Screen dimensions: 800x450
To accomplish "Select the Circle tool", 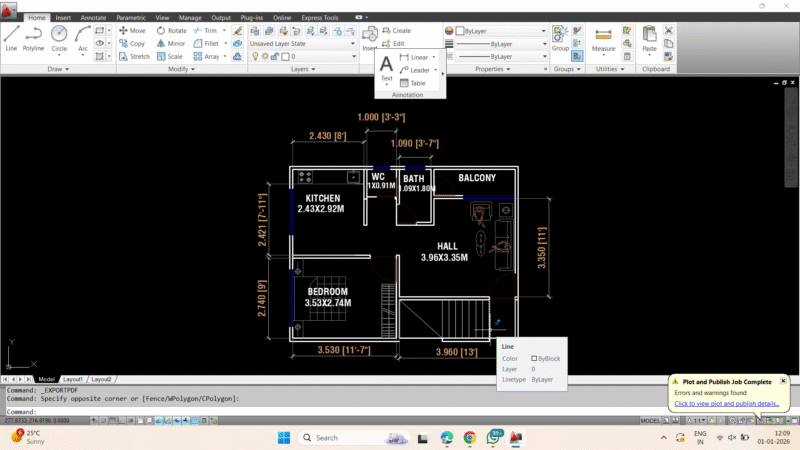I will (x=59, y=38).
